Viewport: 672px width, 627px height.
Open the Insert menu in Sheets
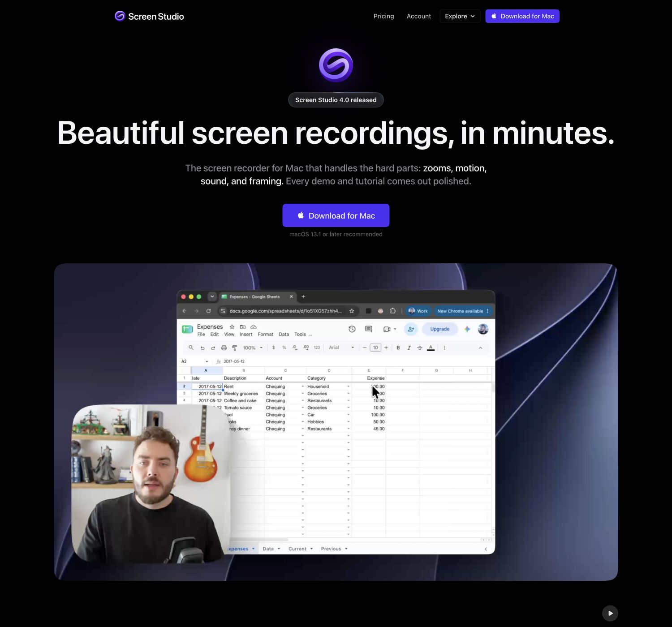point(246,335)
